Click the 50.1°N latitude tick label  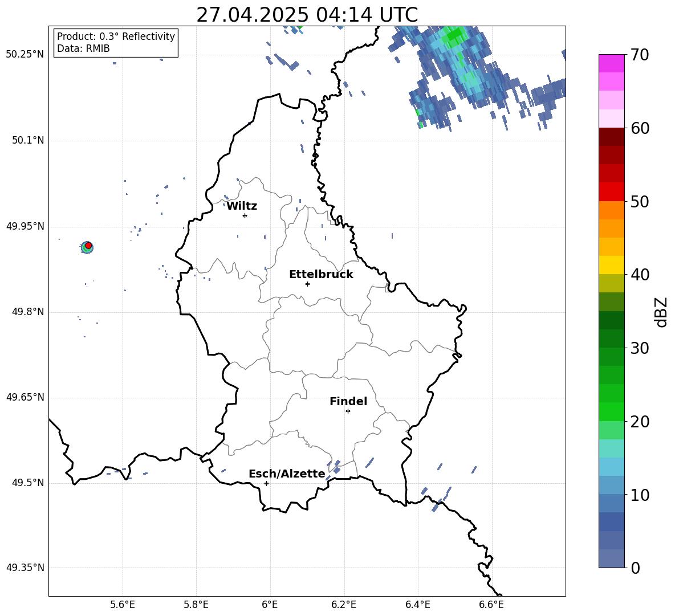point(27,141)
